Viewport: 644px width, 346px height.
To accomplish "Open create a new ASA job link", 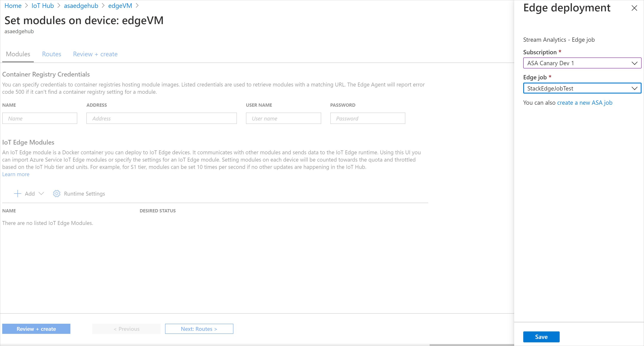I will click(585, 103).
